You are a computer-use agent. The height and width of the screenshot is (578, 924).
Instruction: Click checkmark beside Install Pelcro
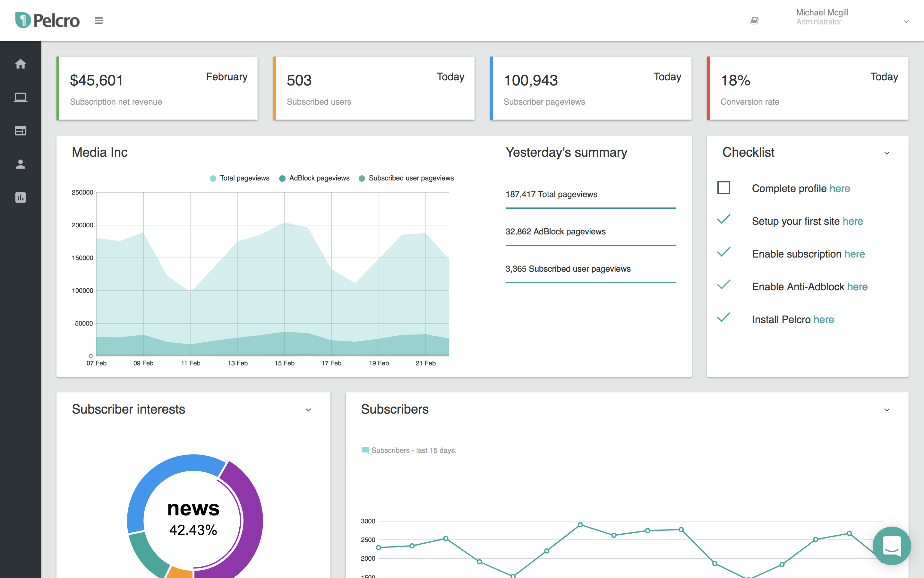pos(723,318)
